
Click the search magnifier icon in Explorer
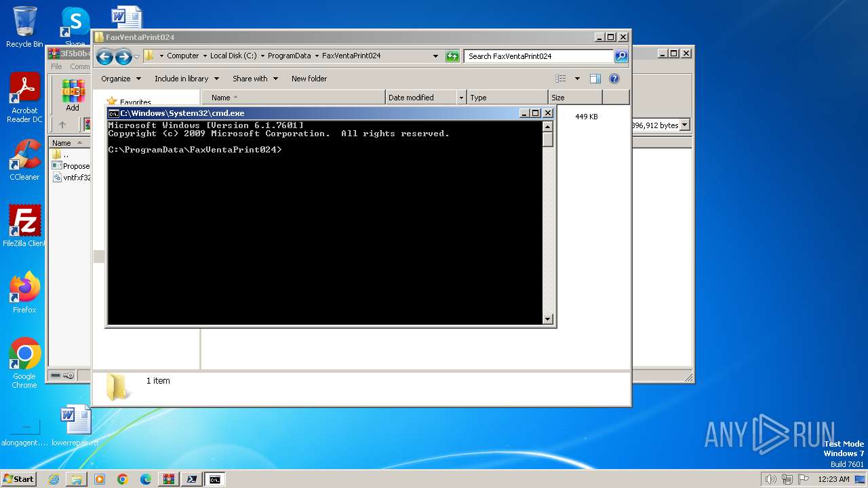point(621,56)
